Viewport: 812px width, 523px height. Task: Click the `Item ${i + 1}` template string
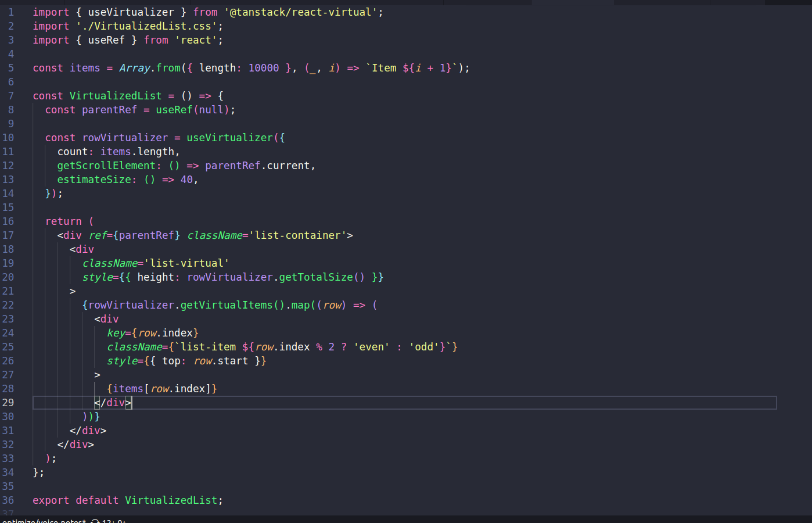412,68
